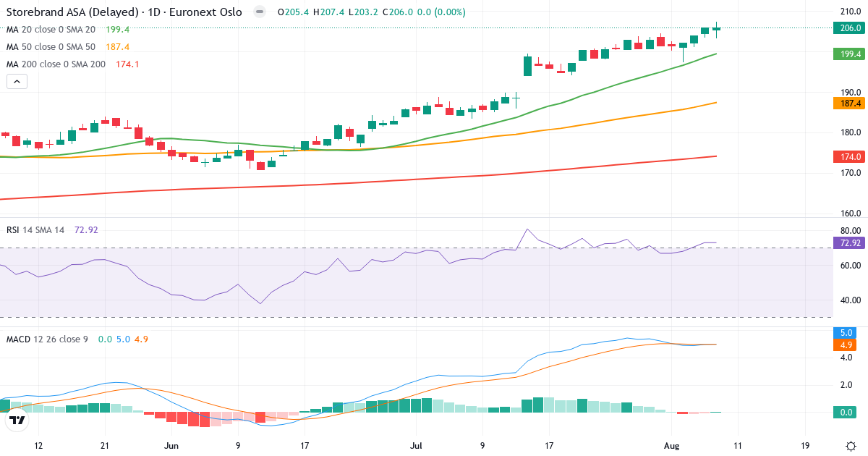Click the 206.0 current price label
Screen dimensions: 868x456
(x=848, y=28)
